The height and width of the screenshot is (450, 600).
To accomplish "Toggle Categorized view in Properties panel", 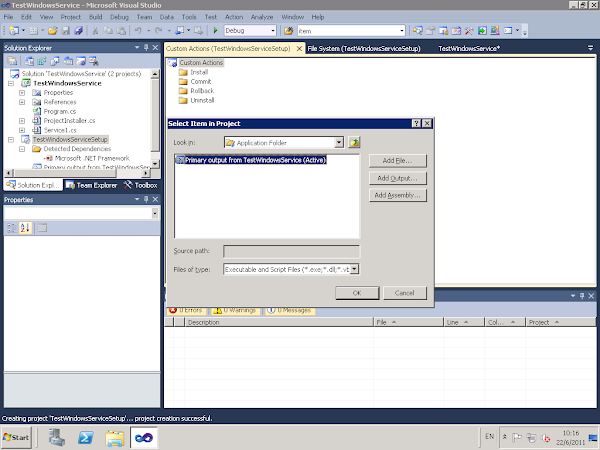I will [12, 228].
